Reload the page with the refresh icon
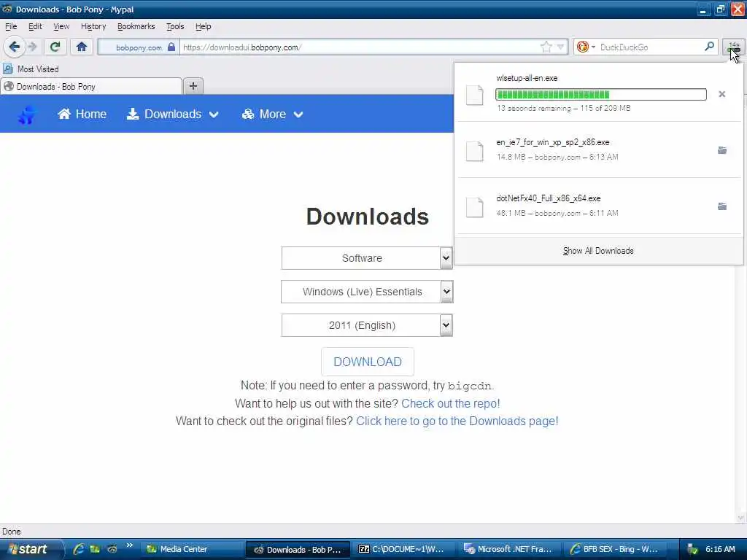The image size is (747, 560). [x=55, y=47]
